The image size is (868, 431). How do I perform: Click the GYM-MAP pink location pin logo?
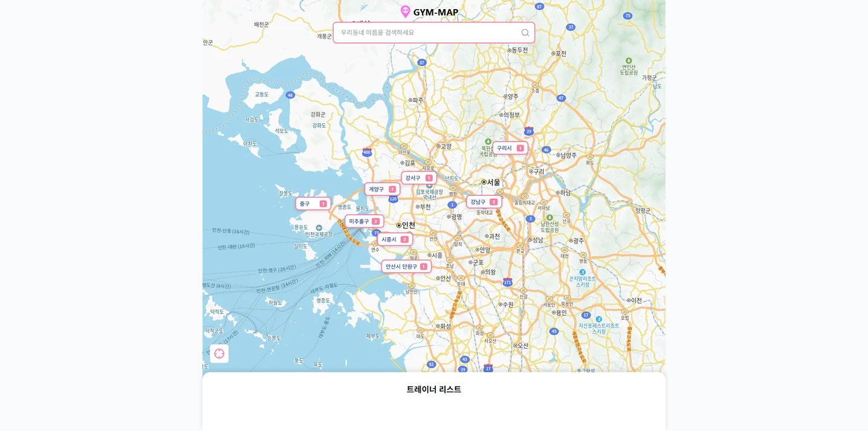[406, 11]
